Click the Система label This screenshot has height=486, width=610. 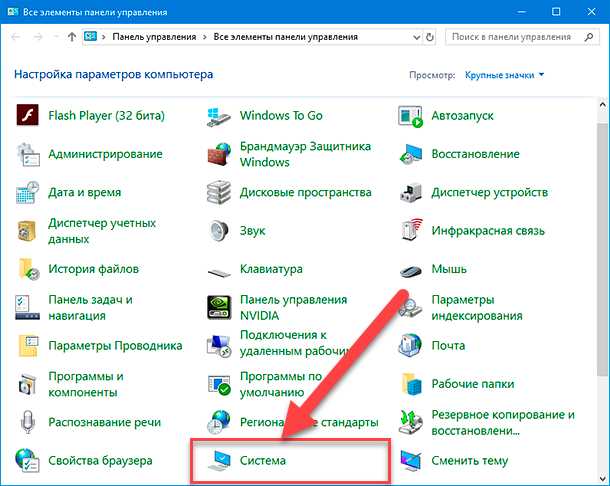pos(263,460)
